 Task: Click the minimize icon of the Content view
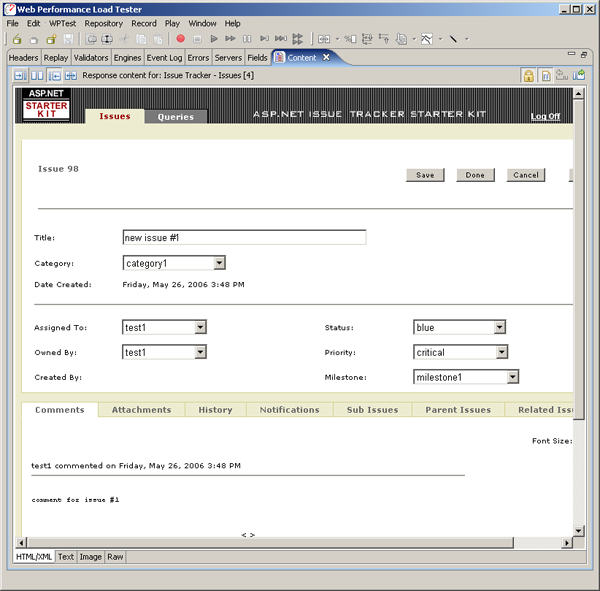point(571,54)
